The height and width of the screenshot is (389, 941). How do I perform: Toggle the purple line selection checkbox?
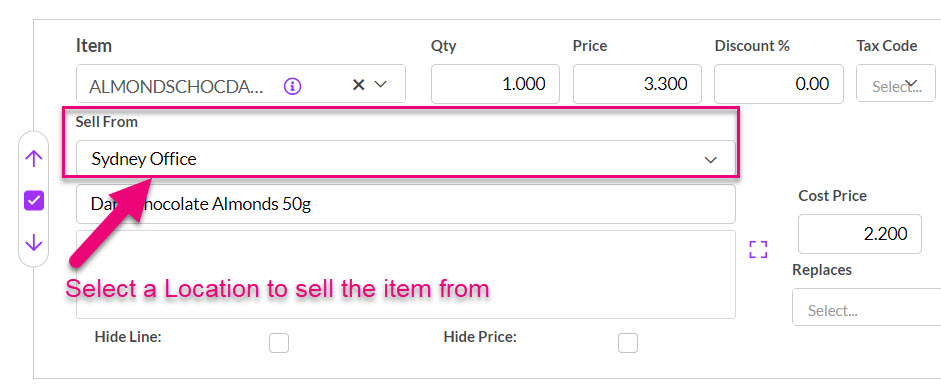click(34, 201)
